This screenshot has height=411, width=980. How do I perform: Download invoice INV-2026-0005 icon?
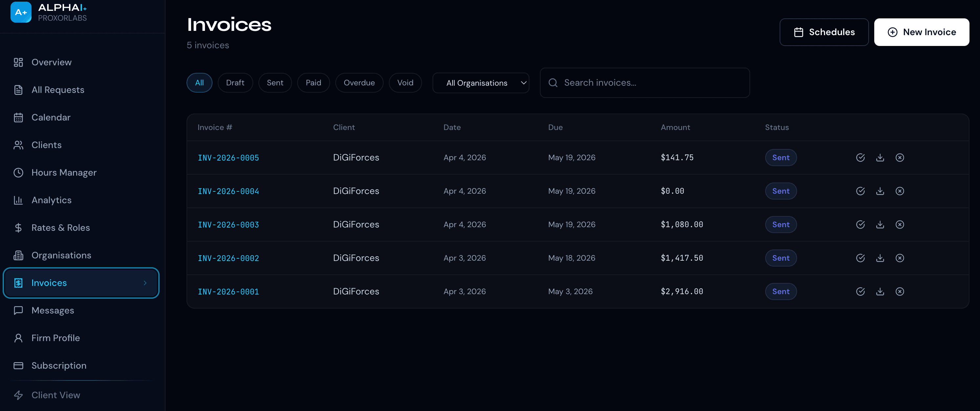pyautogui.click(x=880, y=157)
